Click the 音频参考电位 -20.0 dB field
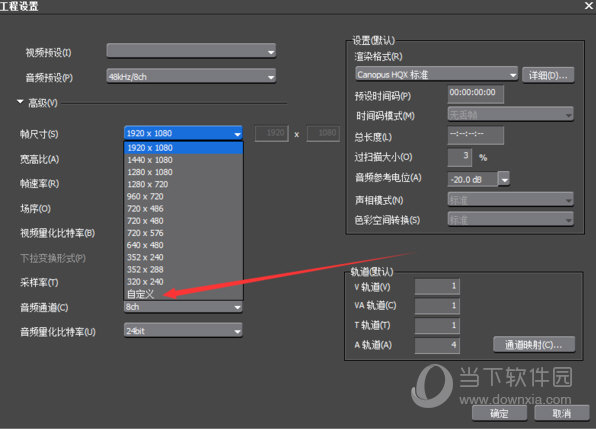 (473, 179)
